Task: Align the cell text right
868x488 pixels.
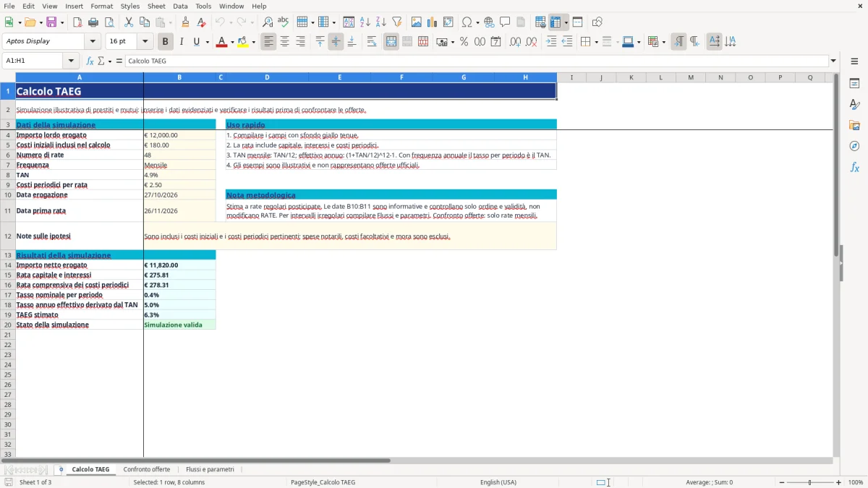Action: click(x=300, y=42)
